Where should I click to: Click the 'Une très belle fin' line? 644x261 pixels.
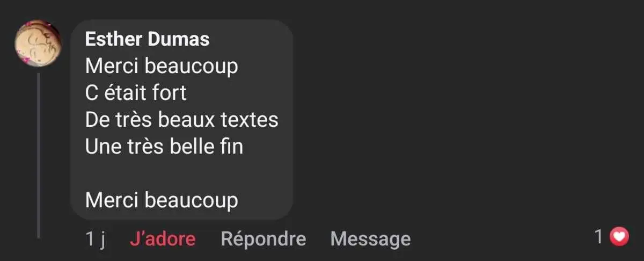click(164, 146)
